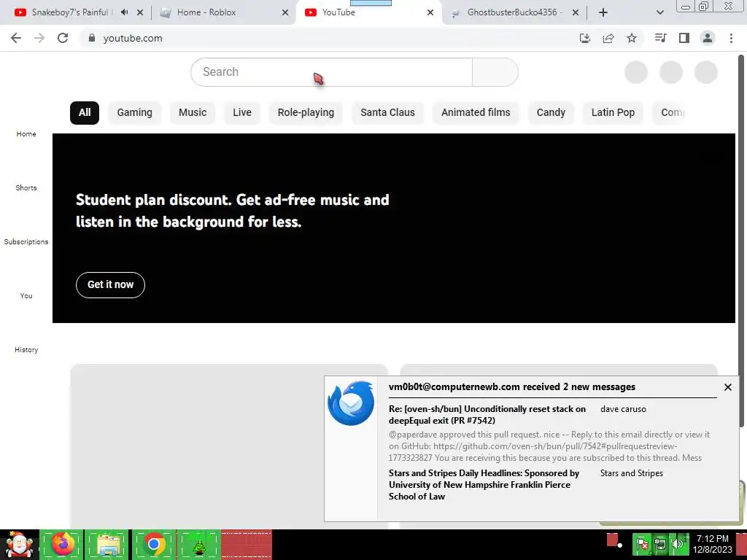Select the Latin Pop filter chip
Screen dimensions: 747x560
[x=613, y=113]
